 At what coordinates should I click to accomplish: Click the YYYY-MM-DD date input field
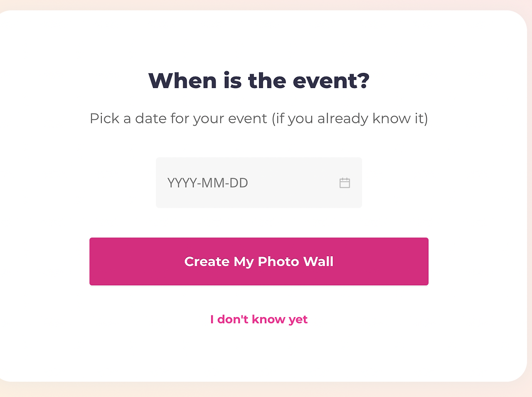(x=233, y=183)
